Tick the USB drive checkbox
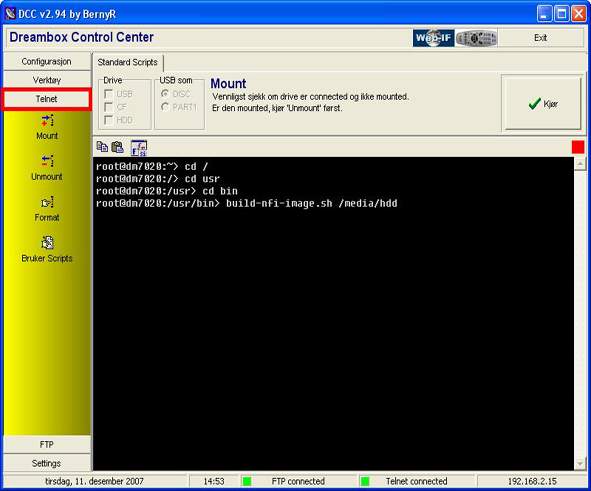The image size is (591, 491). [109, 93]
